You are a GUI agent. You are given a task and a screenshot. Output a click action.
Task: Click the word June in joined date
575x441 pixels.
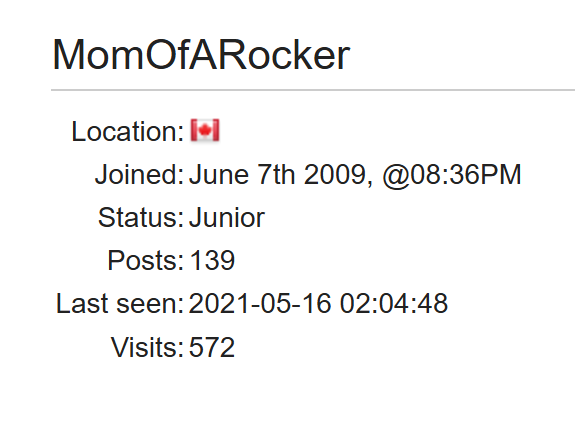(219, 174)
